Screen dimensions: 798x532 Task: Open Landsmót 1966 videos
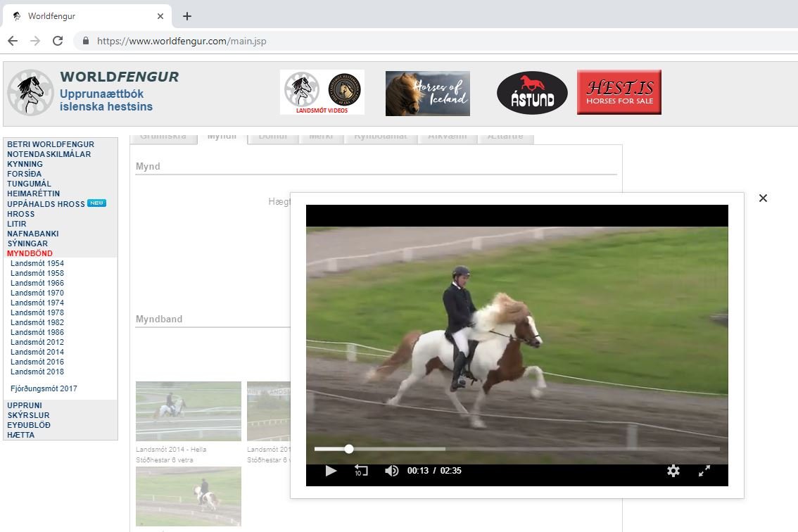(37, 283)
